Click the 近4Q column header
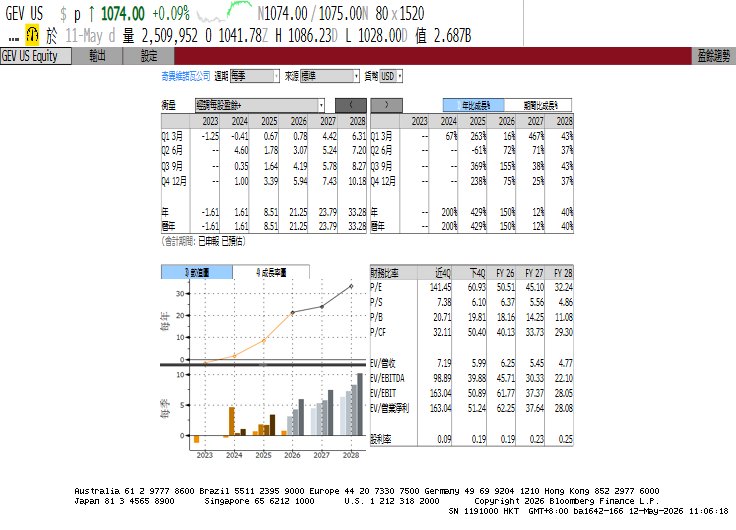 [443, 273]
